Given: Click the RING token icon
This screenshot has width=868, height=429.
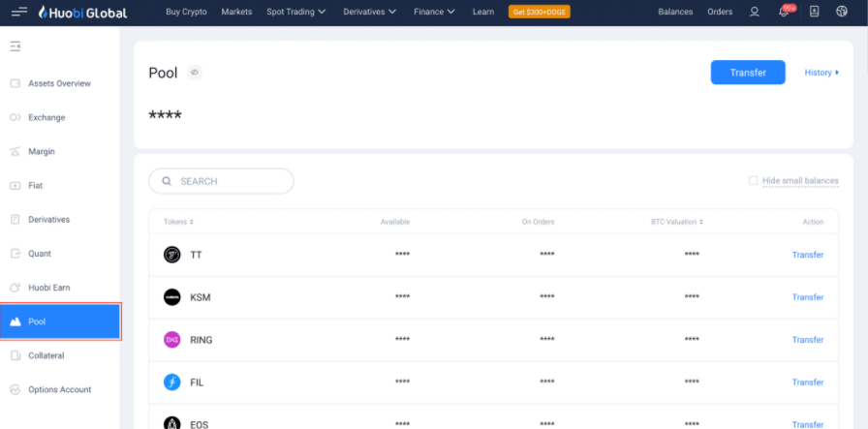Looking at the screenshot, I should click(172, 340).
